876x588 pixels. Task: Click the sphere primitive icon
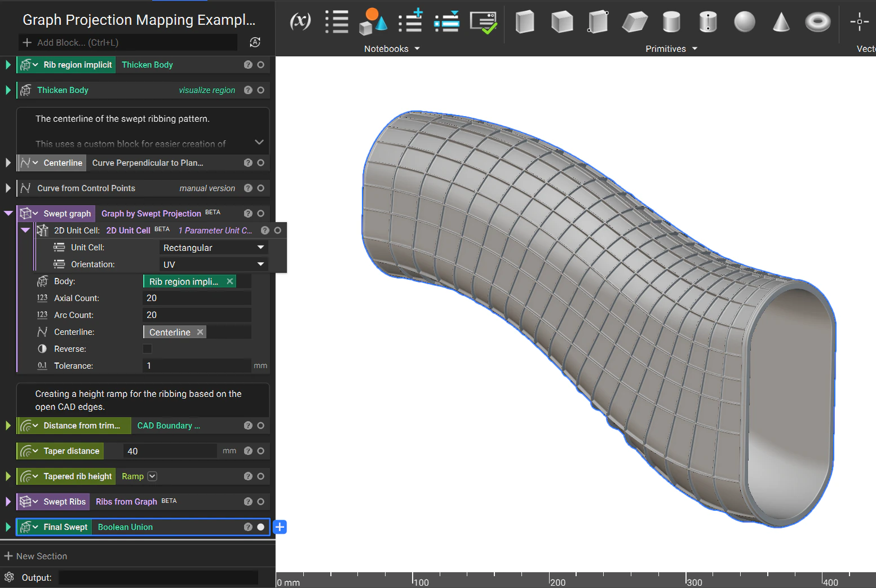coord(744,22)
